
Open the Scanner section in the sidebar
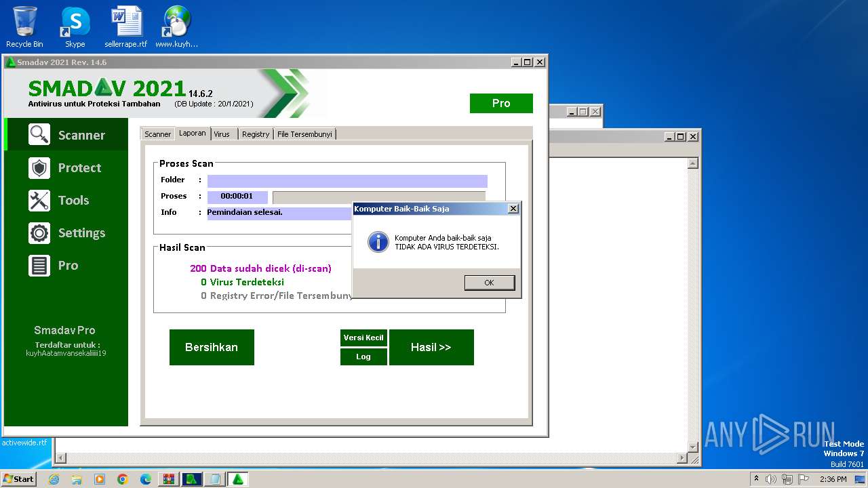click(x=66, y=135)
